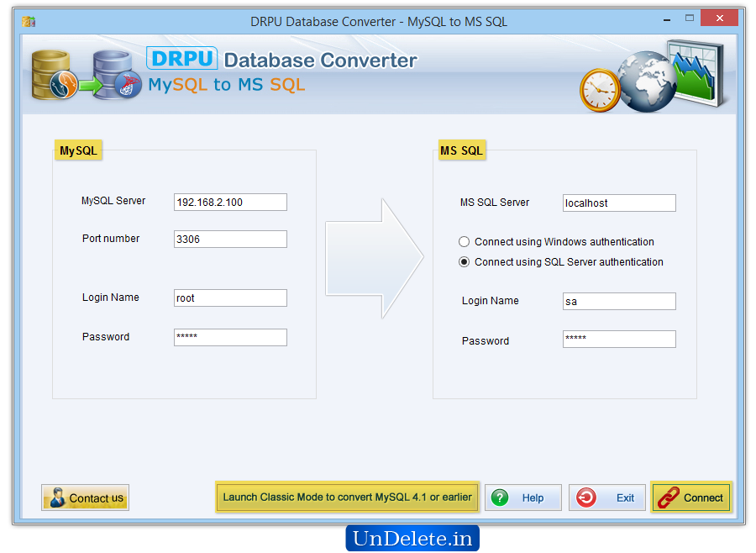Click the MS SQL Login Name field containing sa
Screen dimensions: 756x553
click(619, 301)
